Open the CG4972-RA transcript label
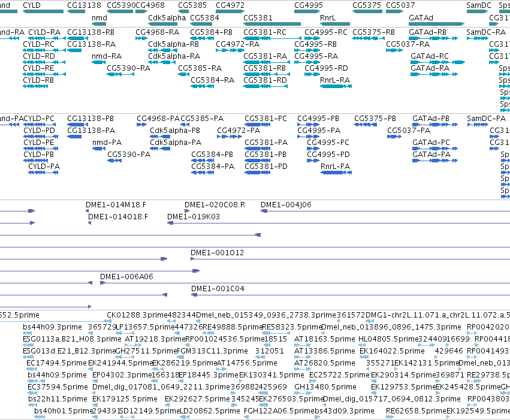510x420 pixels. coord(238,44)
